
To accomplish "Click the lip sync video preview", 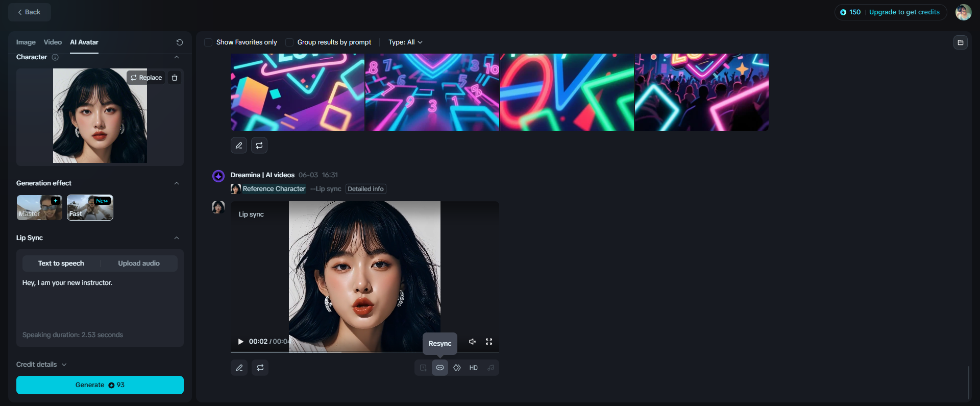I will coord(364,276).
